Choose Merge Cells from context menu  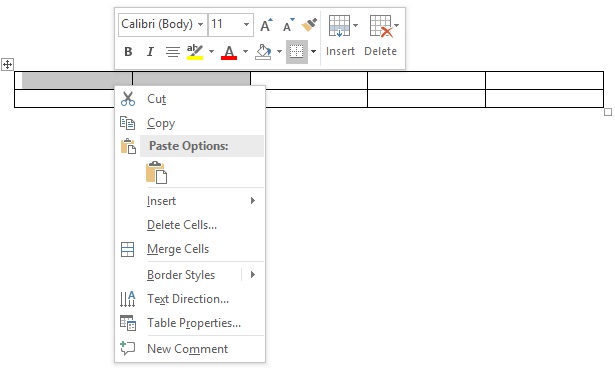(x=190, y=249)
